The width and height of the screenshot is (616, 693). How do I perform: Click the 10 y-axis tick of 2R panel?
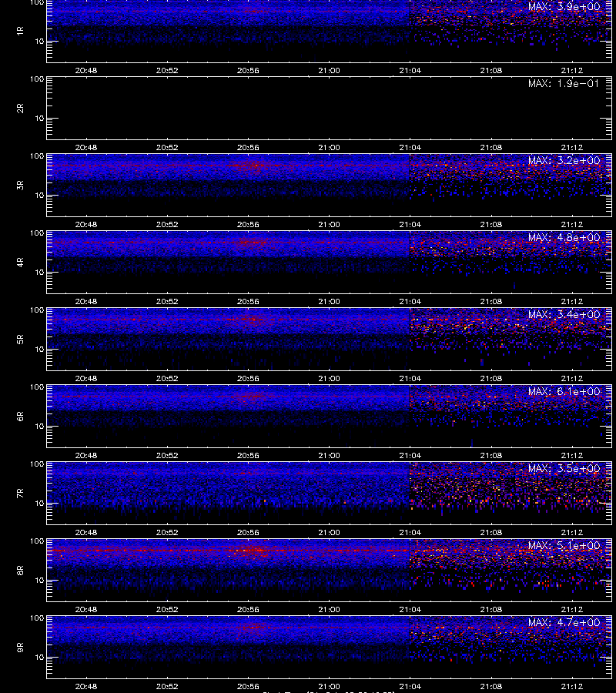tap(39, 118)
